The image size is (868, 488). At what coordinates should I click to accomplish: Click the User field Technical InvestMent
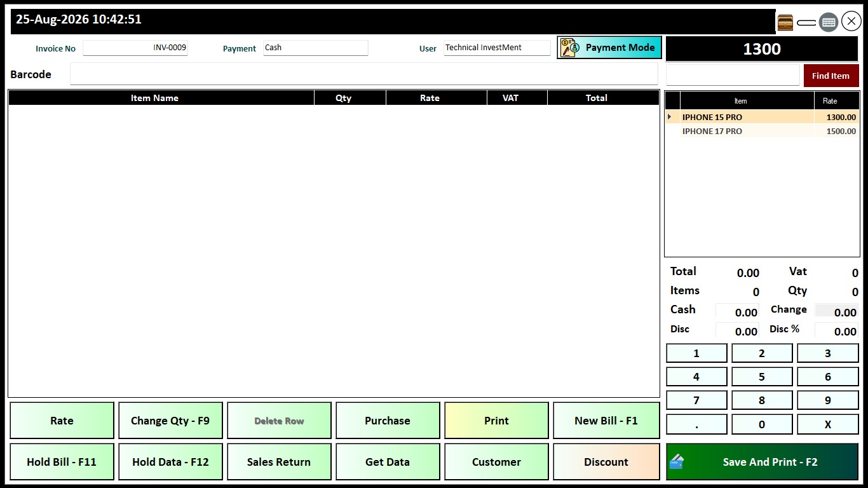pyautogui.click(x=497, y=48)
